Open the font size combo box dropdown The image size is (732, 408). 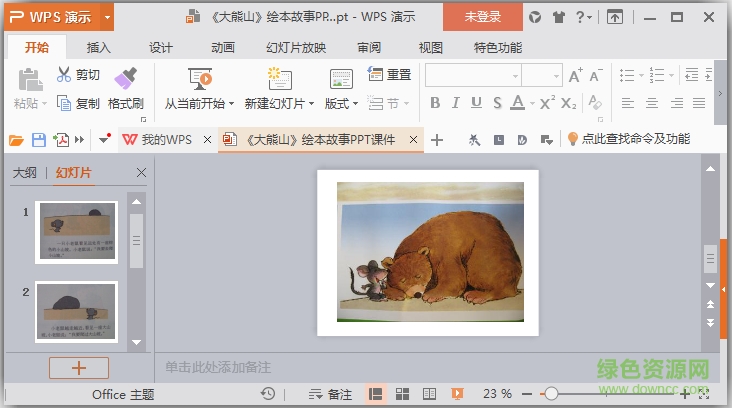[x=556, y=76]
